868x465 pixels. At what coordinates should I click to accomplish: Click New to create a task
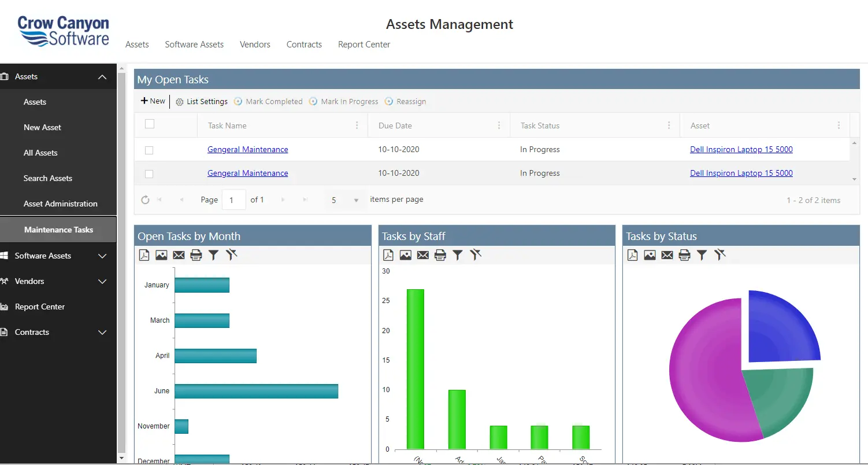pyautogui.click(x=152, y=101)
